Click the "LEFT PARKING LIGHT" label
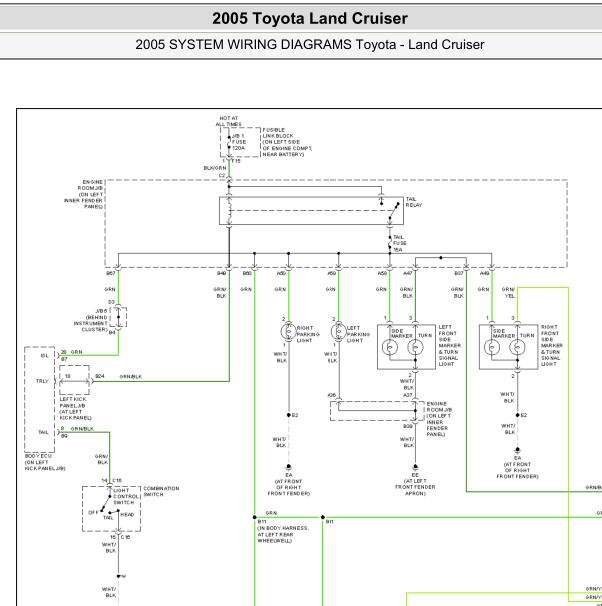 [358, 334]
